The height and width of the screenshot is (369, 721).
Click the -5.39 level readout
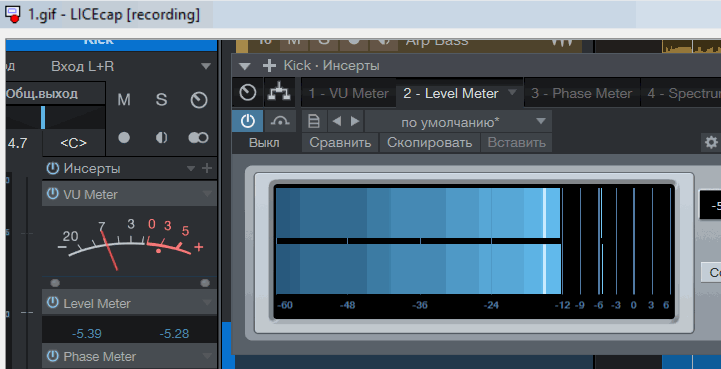click(x=86, y=334)
